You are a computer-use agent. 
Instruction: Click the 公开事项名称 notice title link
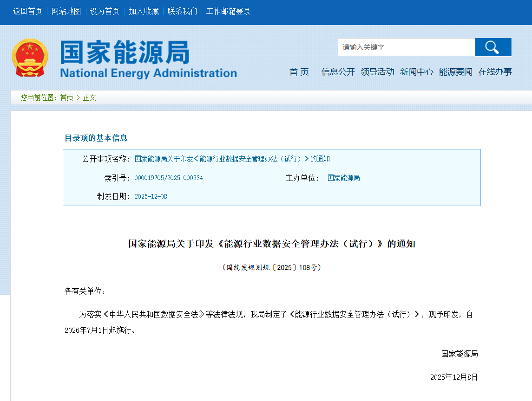[x=232, y=159]
